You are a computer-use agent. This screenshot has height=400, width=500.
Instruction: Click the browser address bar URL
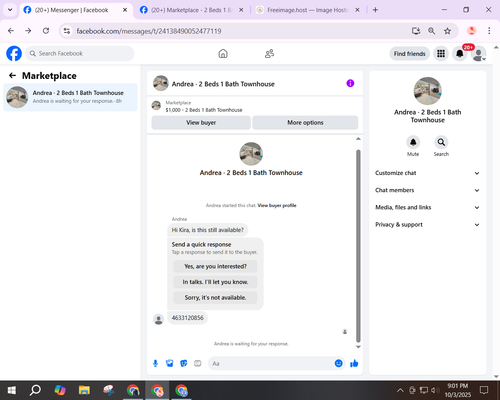tap(149, 31)
